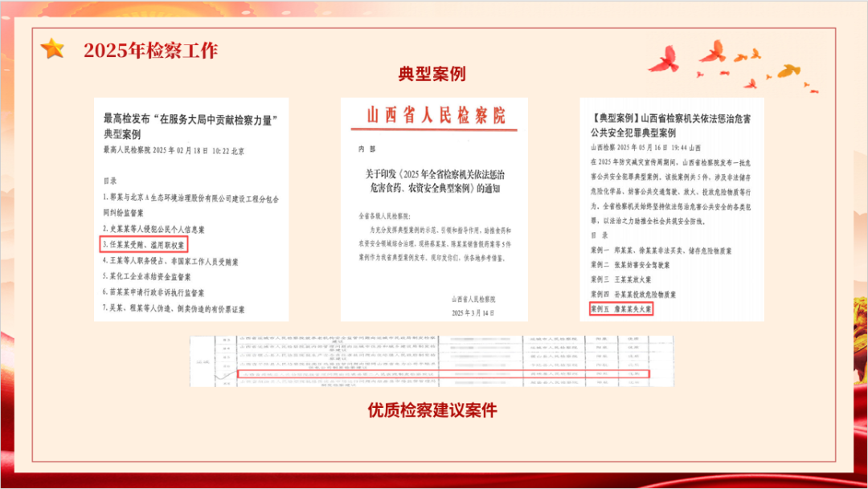Click the 典型案例 heading
The image size is (868, 489).
coord(432,75)
